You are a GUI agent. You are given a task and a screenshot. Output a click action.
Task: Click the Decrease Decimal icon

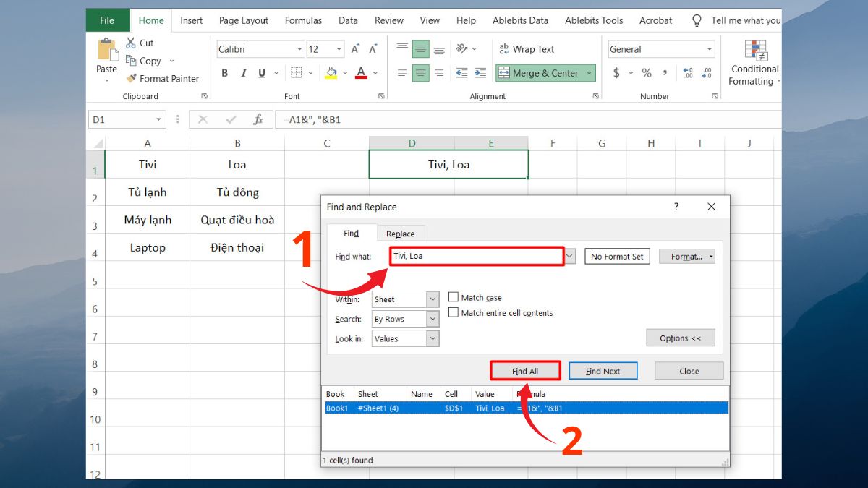(x=707, y=73)
